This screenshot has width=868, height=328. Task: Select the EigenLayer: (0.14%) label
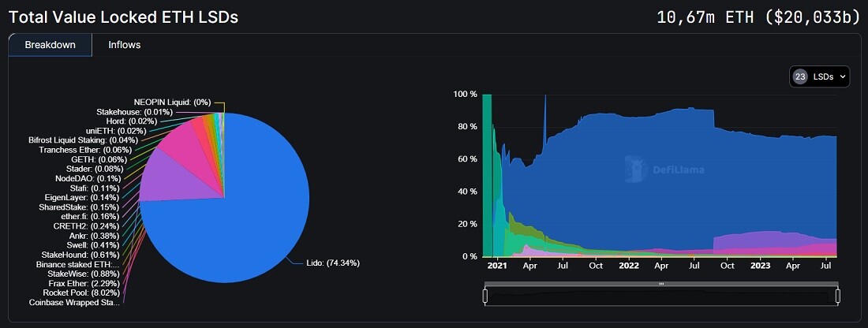(82, 197)
